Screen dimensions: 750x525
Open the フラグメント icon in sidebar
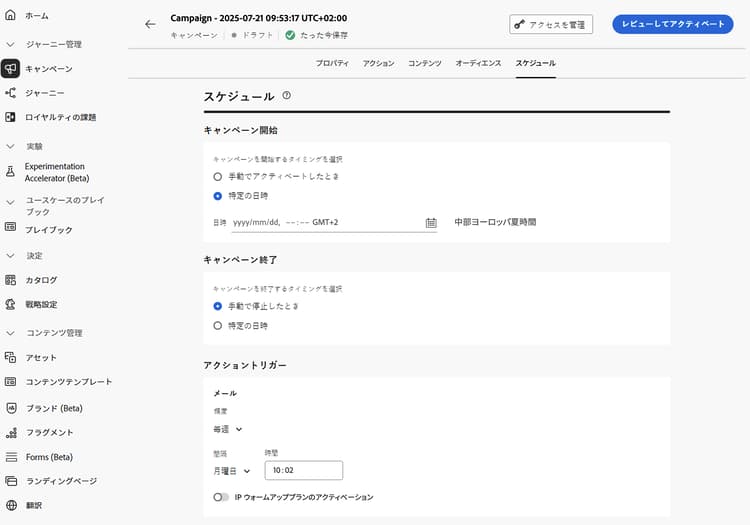[11, 432]
